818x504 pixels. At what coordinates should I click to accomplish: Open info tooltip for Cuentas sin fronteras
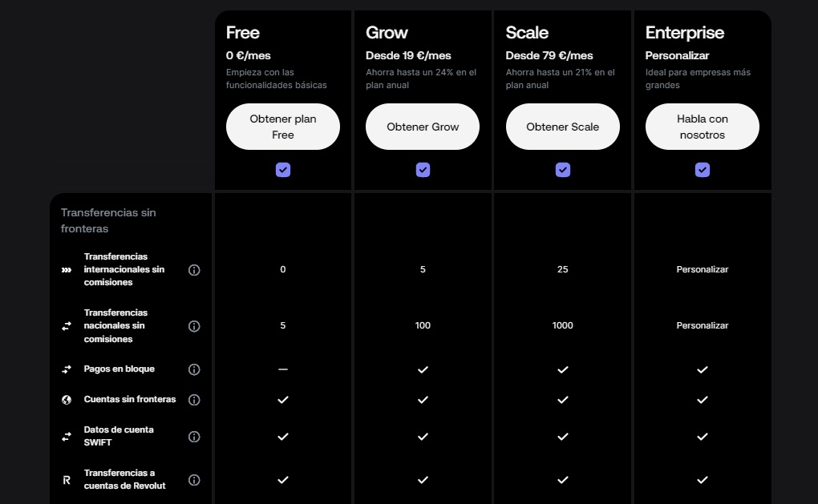(x=194, y=399)
